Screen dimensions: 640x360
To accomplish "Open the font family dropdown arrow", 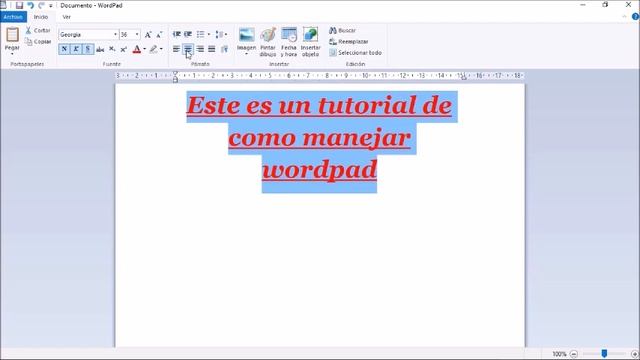I will tap(116, 35).
